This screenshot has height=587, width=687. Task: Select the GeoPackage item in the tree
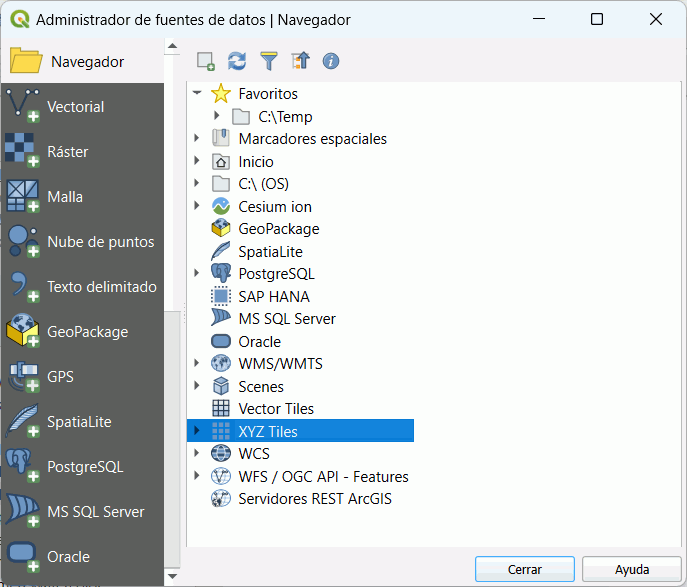tap(279, 229)
